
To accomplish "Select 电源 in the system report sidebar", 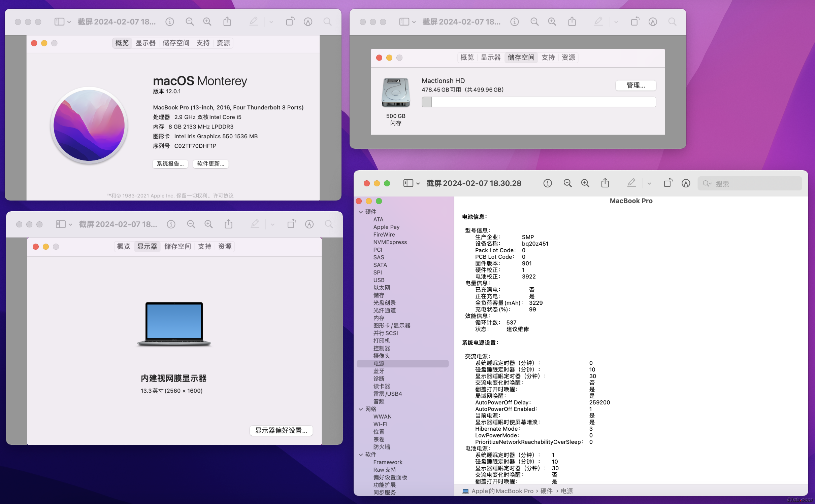I will pos(402,363).
